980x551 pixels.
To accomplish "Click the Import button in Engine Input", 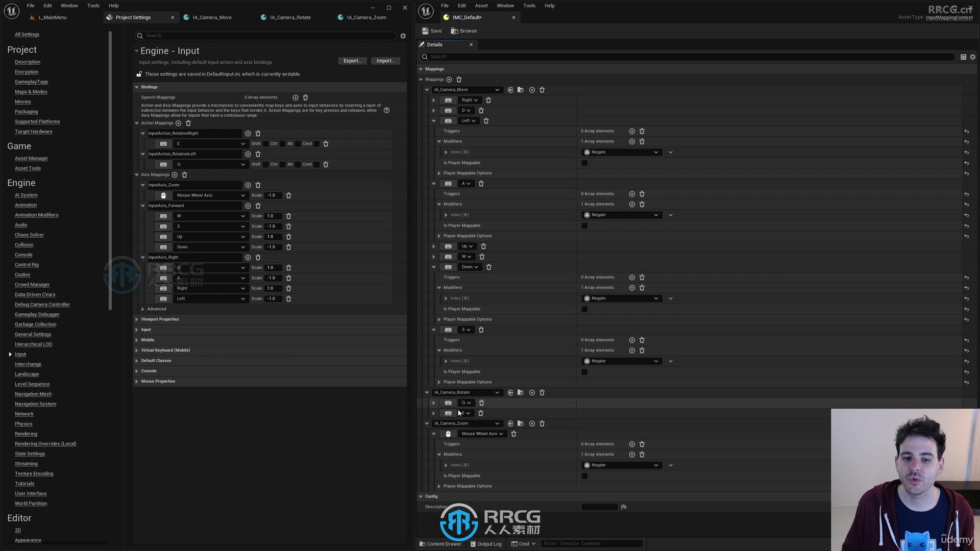I will click(x=385, y=61).
